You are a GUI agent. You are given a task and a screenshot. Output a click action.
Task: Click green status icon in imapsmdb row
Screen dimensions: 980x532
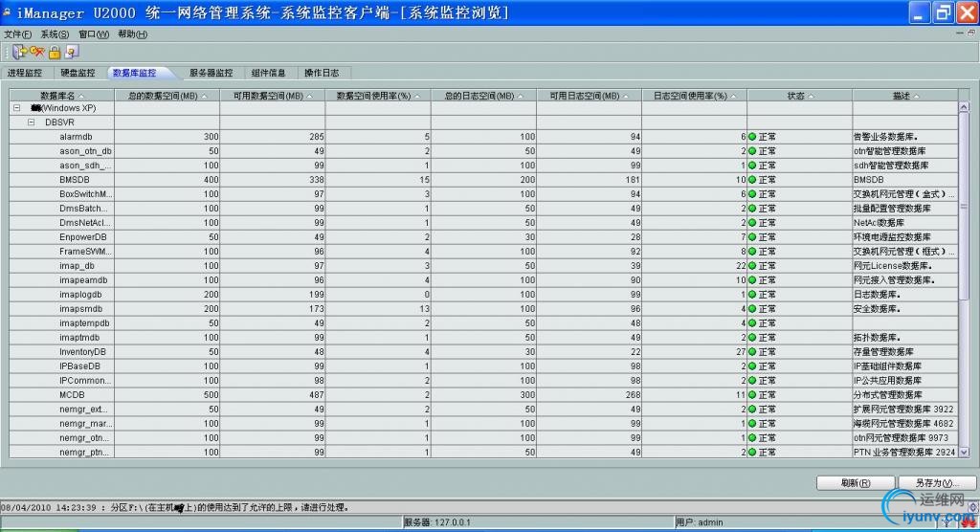pyautogui.click(x=752, y=309)
